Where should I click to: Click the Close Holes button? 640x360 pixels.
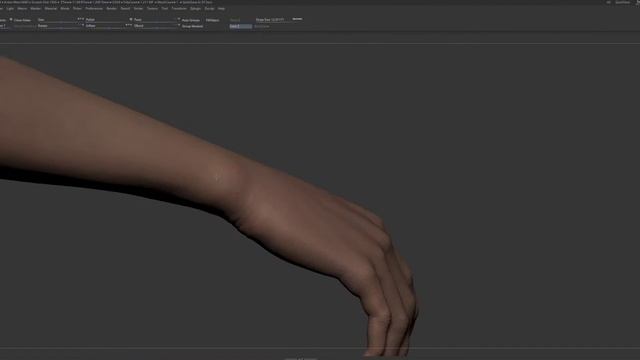click(22, 20)
